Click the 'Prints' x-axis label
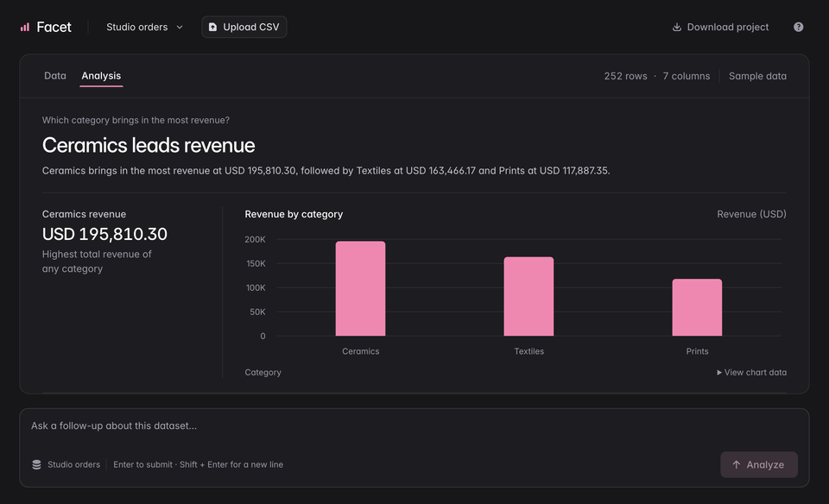This screenshot has width=829, height=504. [697, 351]
